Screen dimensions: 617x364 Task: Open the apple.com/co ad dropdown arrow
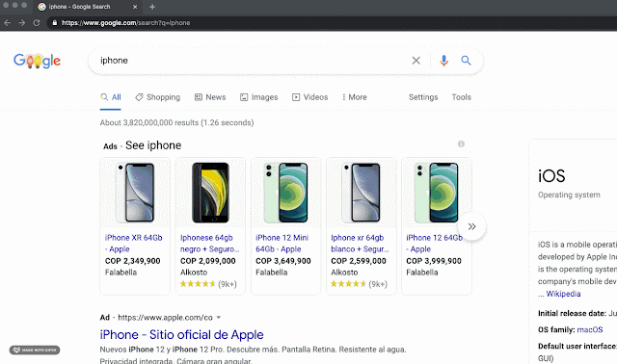(219, 317)
